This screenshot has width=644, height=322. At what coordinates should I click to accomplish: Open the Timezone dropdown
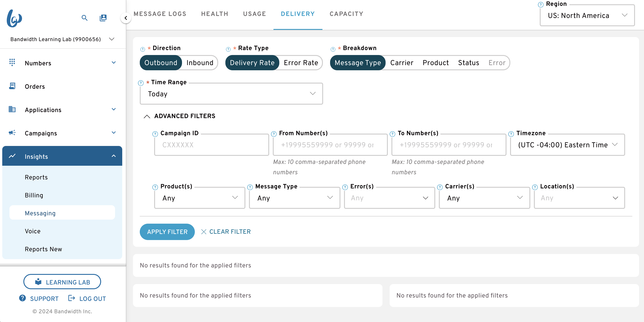point(567,145)
